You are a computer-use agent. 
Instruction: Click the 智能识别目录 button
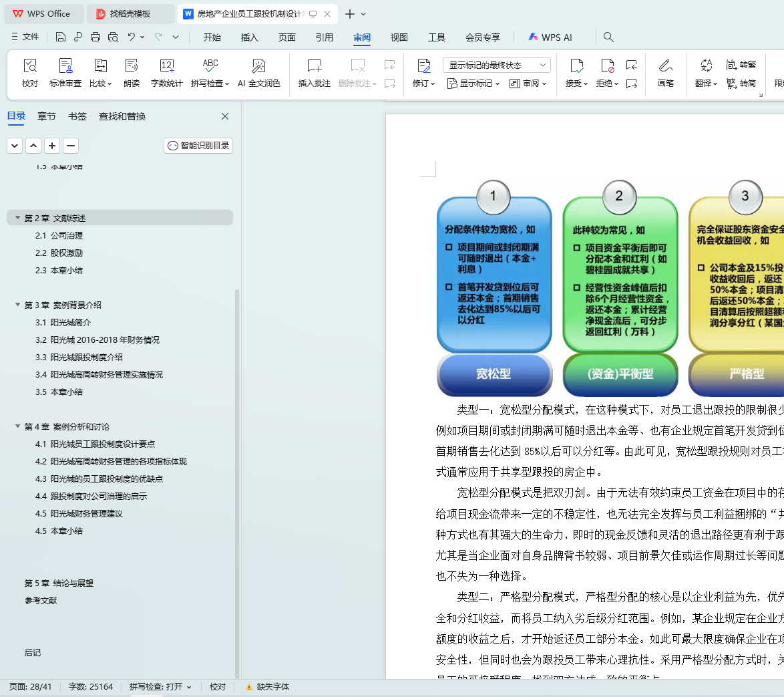(x=198, y=146)
